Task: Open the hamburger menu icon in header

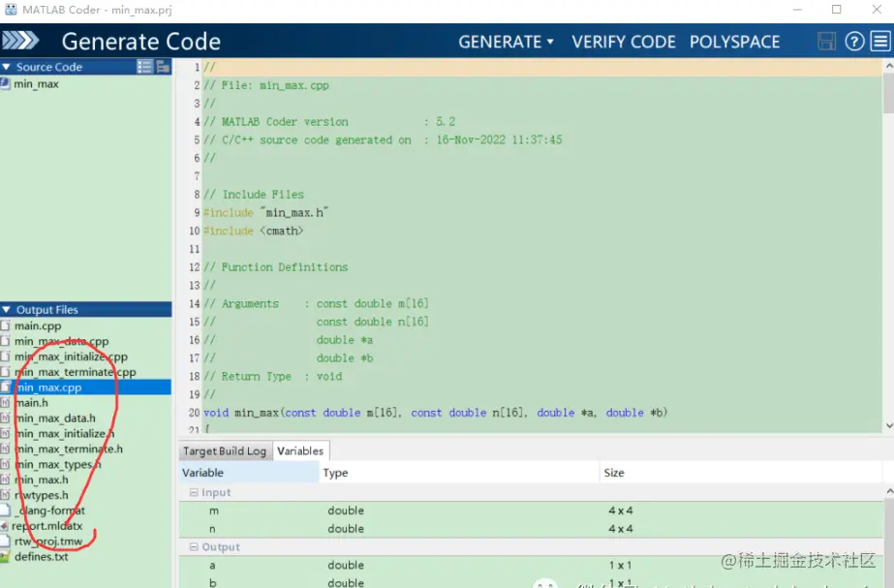Action: coord(880,41)
